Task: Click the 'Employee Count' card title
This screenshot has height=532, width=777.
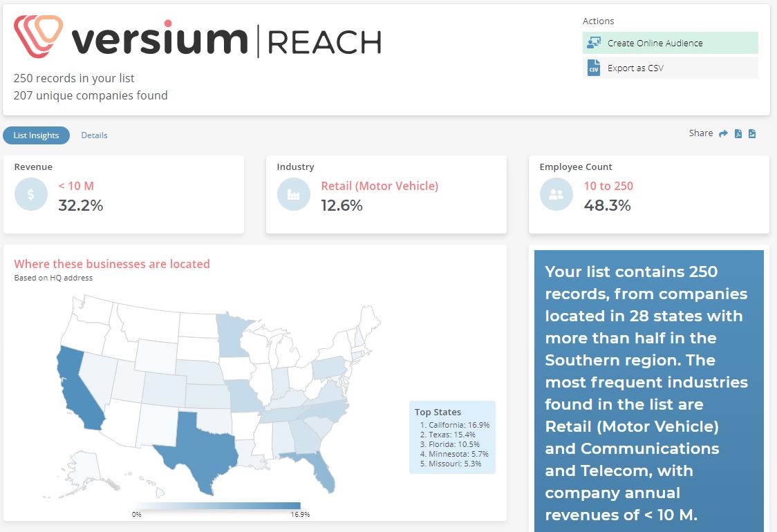Action: coord(576,167)
